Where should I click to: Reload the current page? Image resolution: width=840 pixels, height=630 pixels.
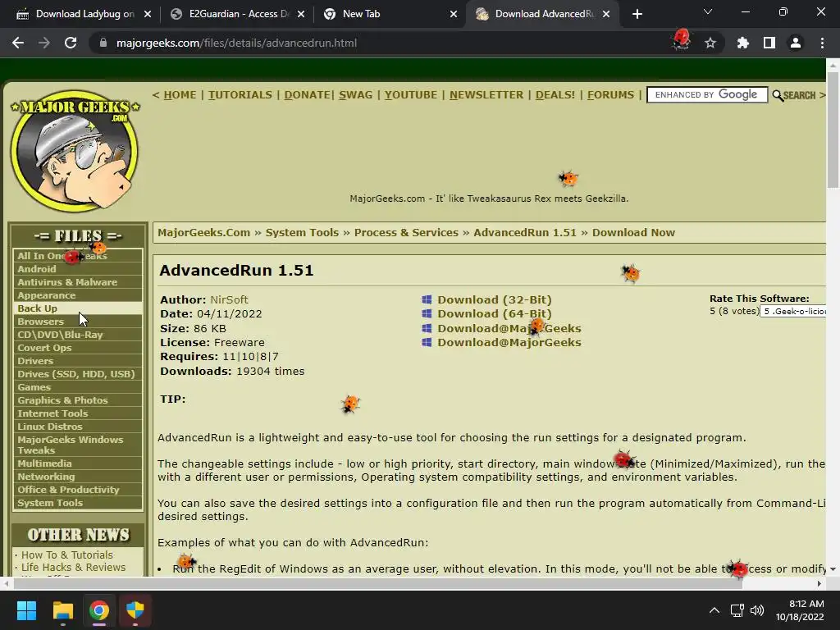click(71, 43)
